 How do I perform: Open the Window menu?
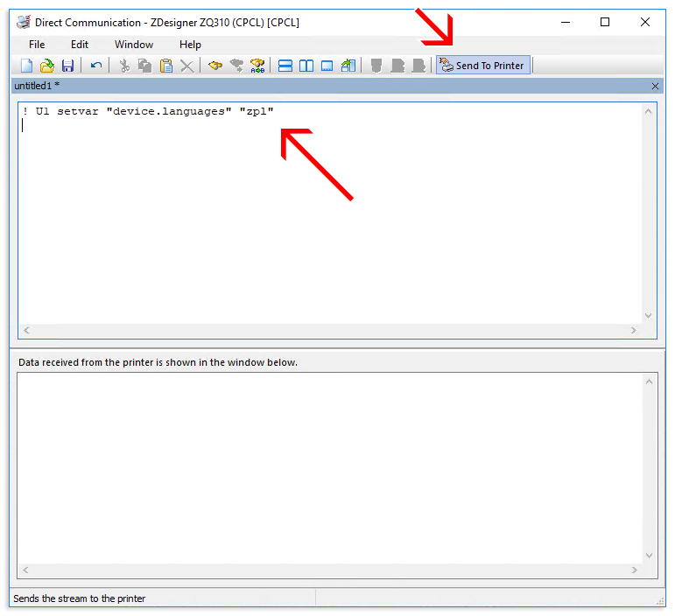click(x=134, y=45)
